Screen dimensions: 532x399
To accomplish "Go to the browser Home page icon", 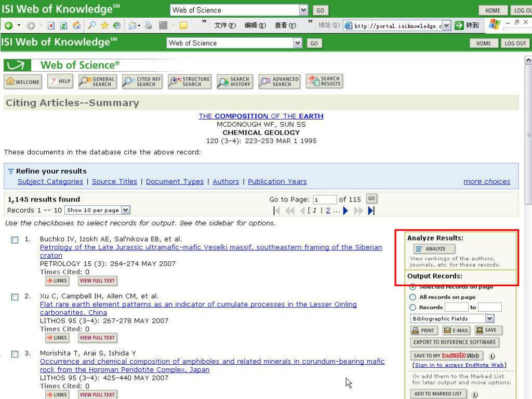I will coord(77,25).
